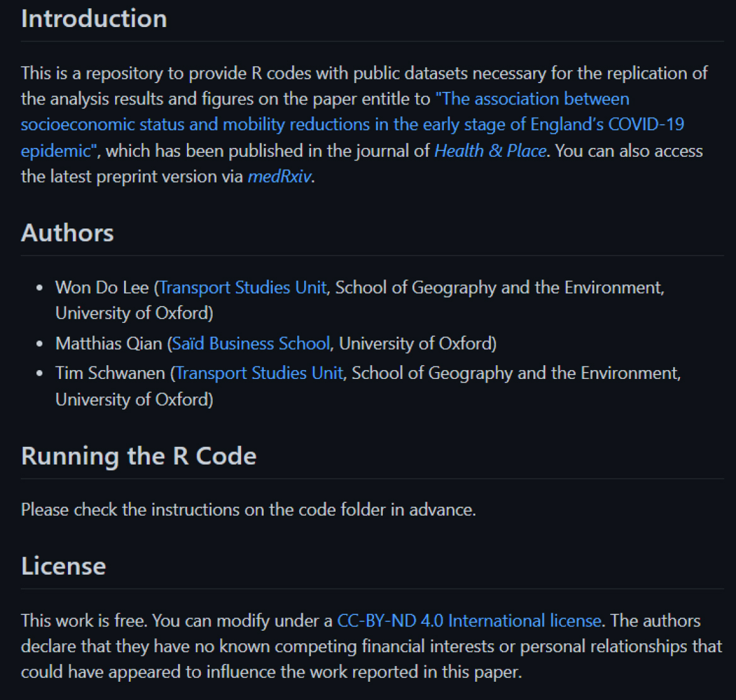Screen dimensions: 736x700
Task: Open the CC-BY-ND 4.0 International license link
Action: tap(469, 621)
